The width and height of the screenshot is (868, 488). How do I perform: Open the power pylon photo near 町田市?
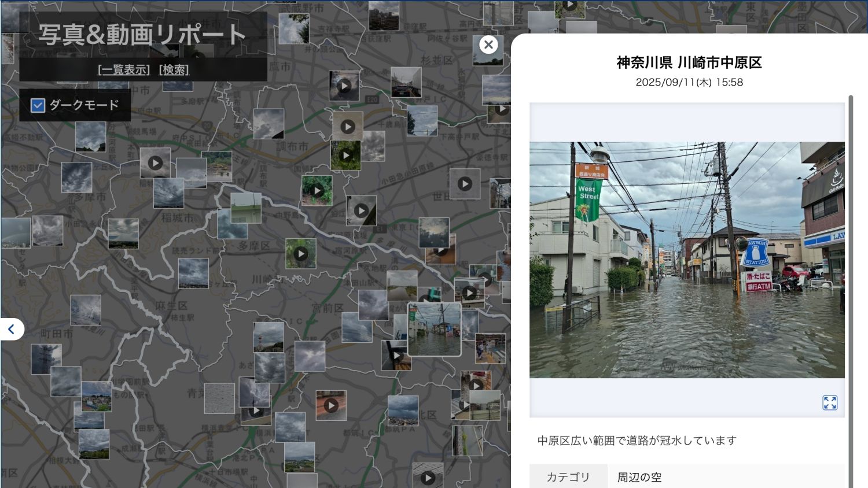pyautogui.click(x=46, y=359)
